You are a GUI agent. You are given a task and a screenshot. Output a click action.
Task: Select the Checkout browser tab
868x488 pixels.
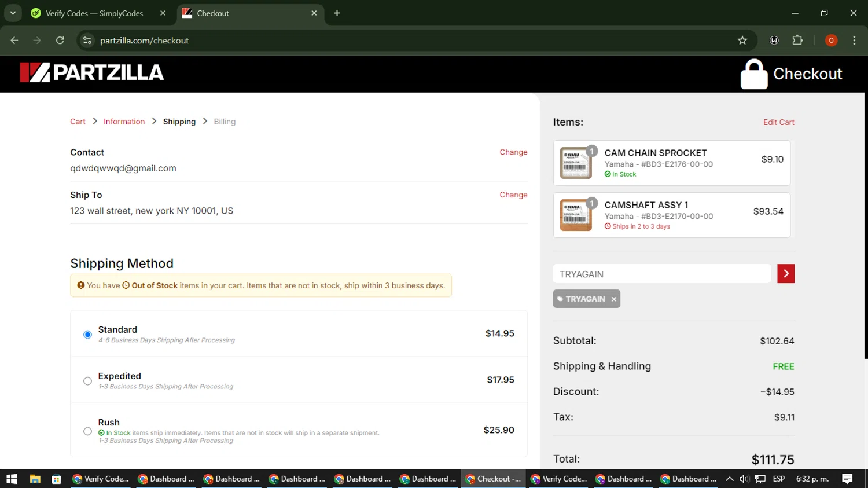coord(250,13)
